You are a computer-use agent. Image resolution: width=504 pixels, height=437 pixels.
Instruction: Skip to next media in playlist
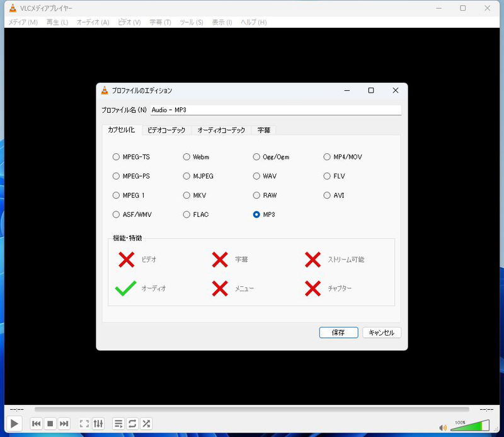coord(64,424)
